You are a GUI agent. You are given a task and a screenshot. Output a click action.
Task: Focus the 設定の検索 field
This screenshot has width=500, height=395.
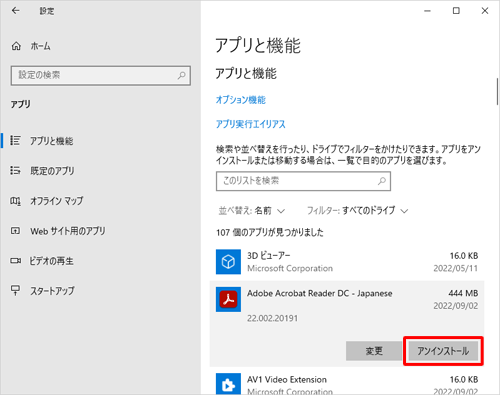tap(101, 75)
